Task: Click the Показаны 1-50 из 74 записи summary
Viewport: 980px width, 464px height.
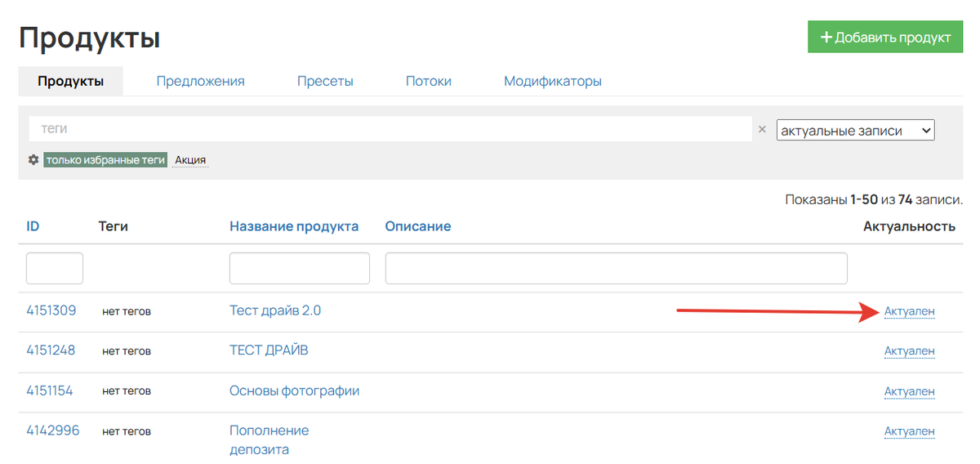Action: pos(874,199)
